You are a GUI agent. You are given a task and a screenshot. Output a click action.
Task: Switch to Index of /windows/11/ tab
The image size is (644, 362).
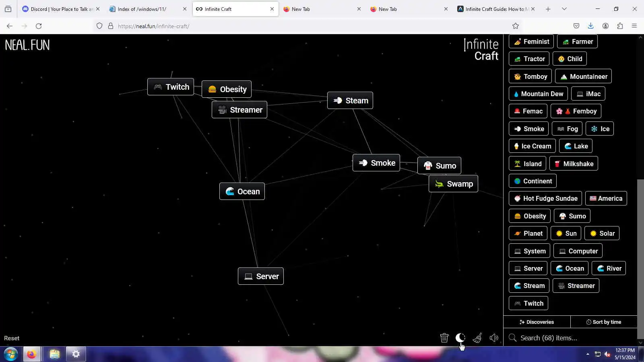(x=148, y=9)
